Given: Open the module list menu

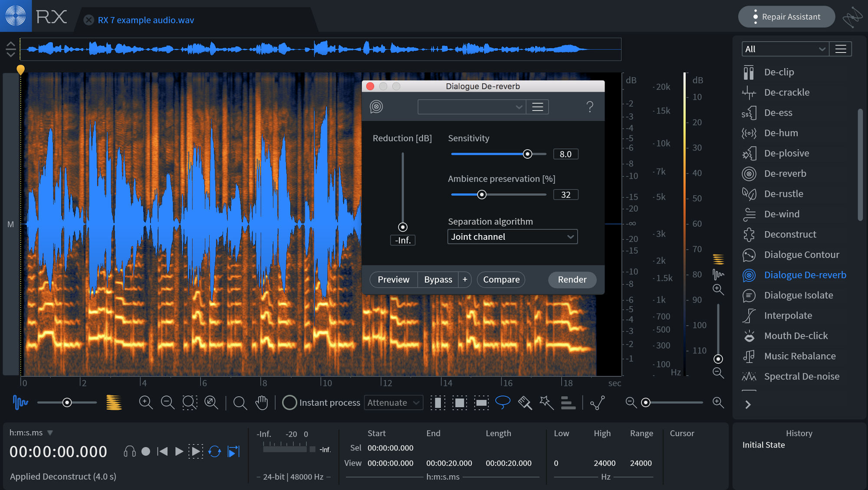Looking at the screenshot, I should point(840,49).
